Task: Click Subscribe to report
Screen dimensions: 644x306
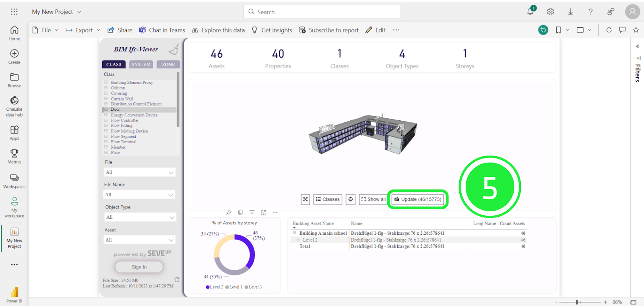Action: coord(329,30)
